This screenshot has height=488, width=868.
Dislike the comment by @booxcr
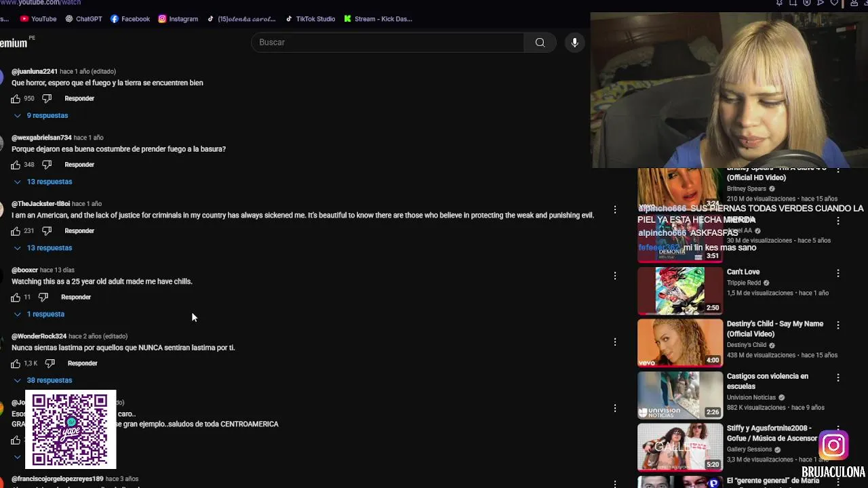pos(43,298)
